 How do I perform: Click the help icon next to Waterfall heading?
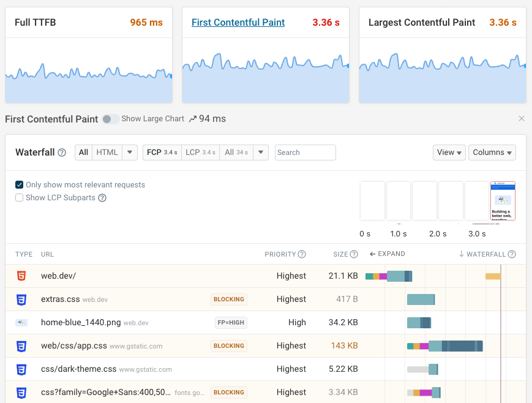(x=62, y=153)
